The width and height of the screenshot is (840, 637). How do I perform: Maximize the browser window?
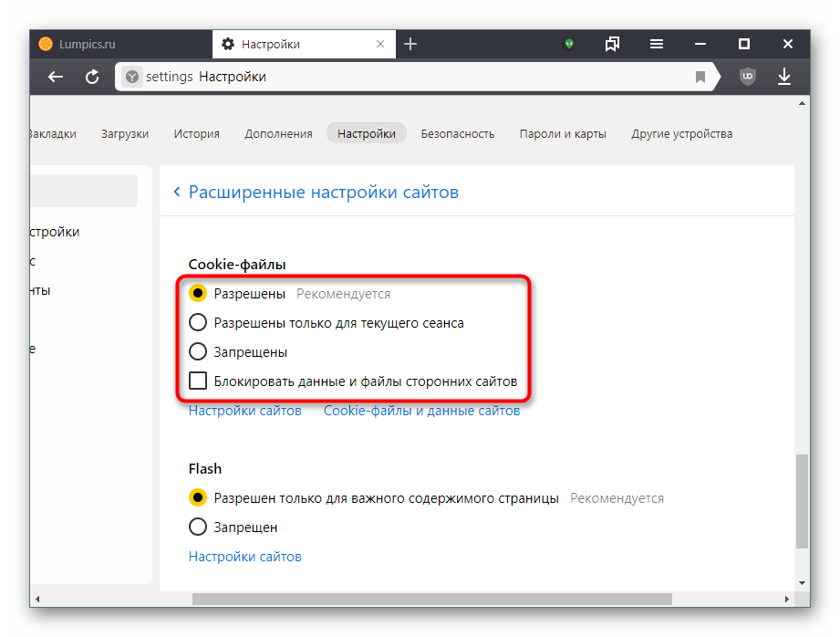(744, 44)
